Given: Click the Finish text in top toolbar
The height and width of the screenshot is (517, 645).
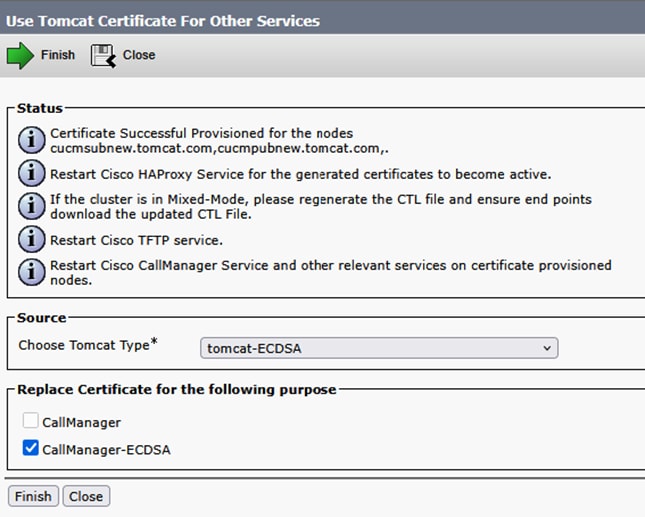Looking at the screenshot, I should pos(58,55).
